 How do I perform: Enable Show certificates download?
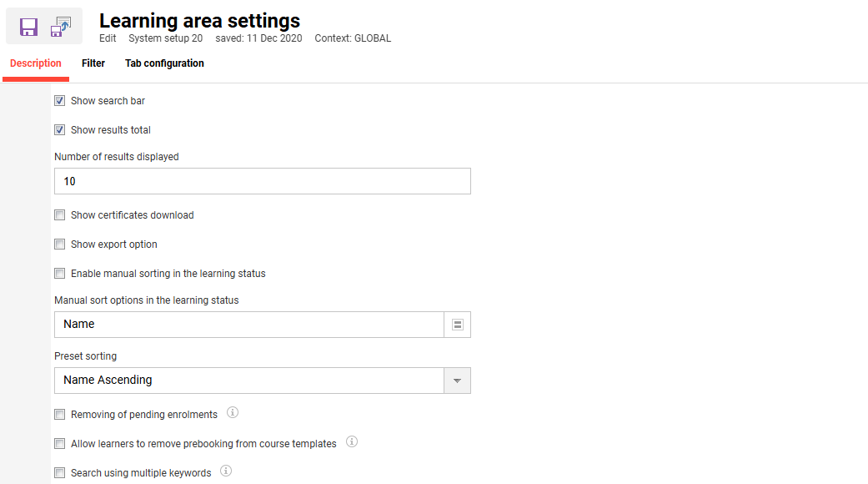59,214
